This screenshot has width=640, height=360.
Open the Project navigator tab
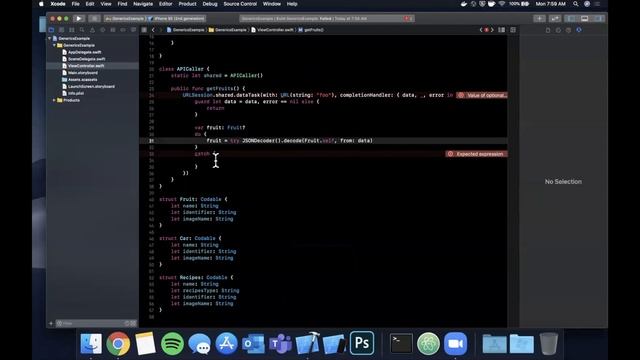51,30
